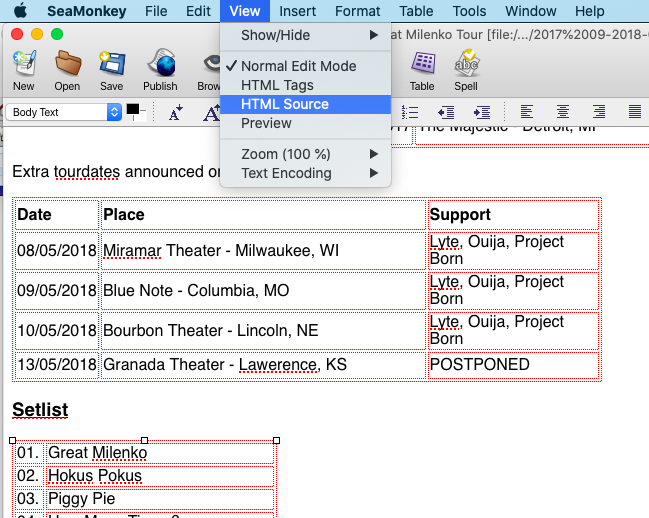
Task: Expand the Zoom (100 %) submenu
Action: [x=305, y=154]
